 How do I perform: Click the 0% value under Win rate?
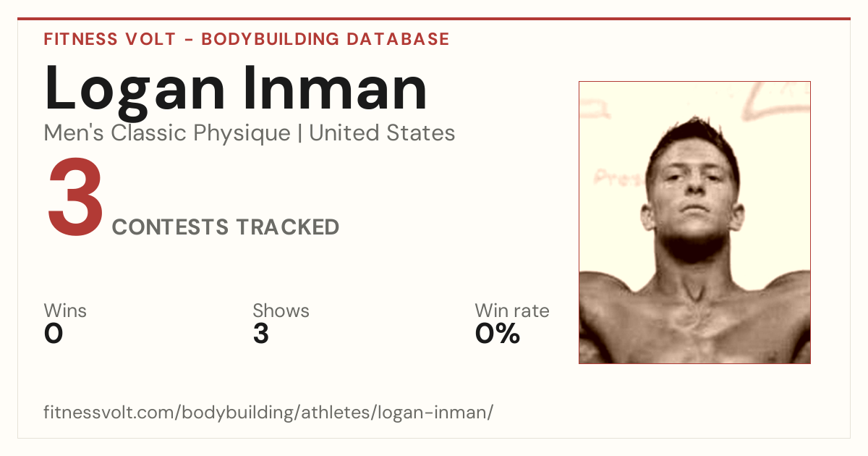coord(498,334)
